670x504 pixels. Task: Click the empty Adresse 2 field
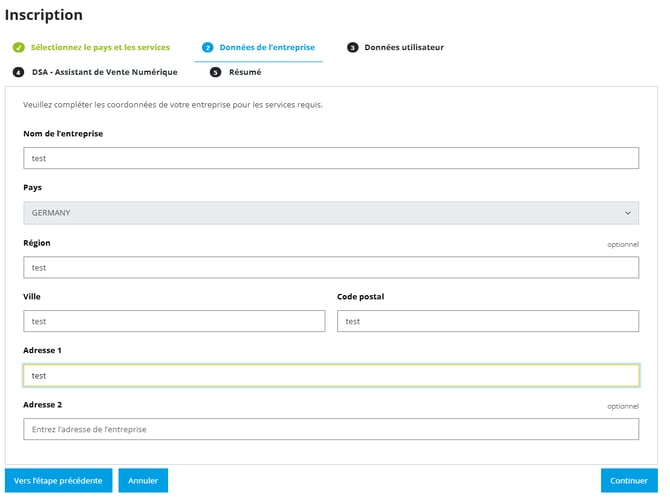tap(330, 429)
